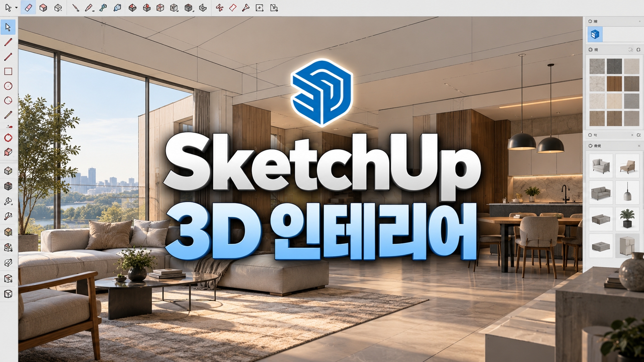644x362 pixels.
Task: Select the Pie tool in left toolbar
Action: (x=8, y=100)
